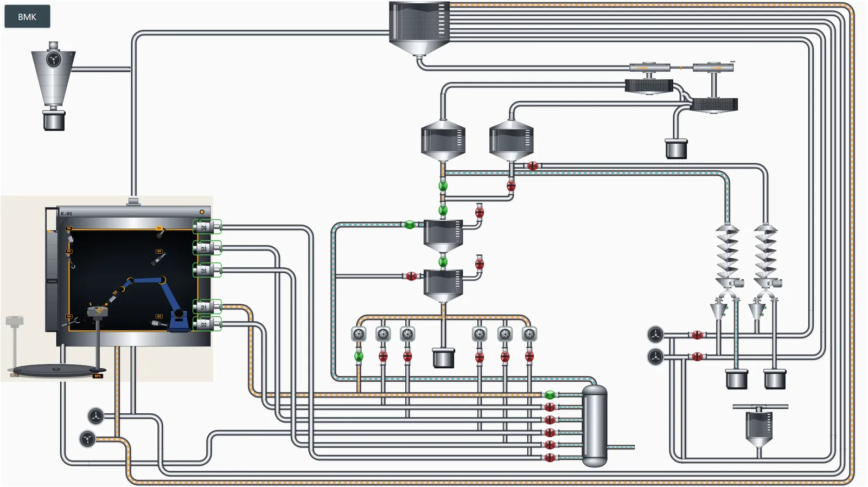Toggle the red valve below the third pump
The image size is (868, 487).
[x=407, y=356]
